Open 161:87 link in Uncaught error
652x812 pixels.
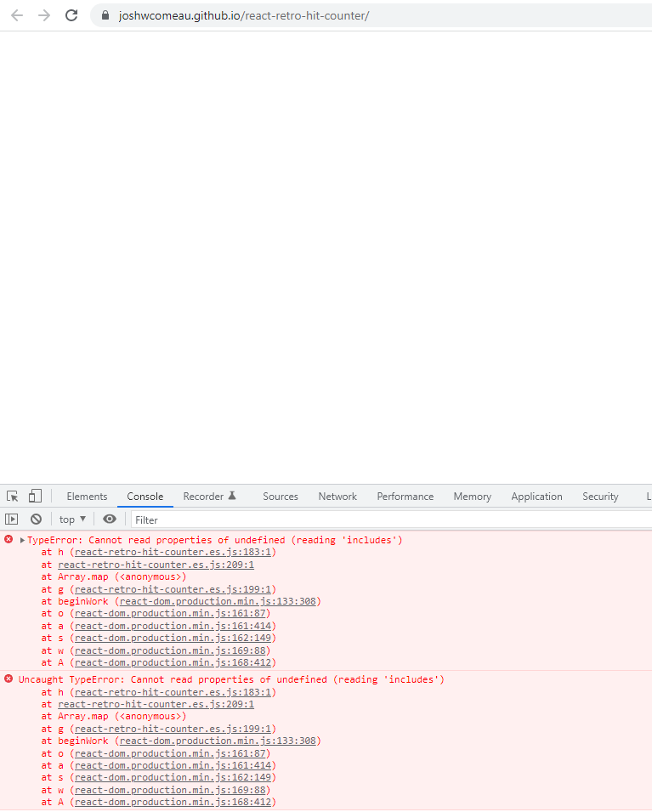[x=170, y=753]
